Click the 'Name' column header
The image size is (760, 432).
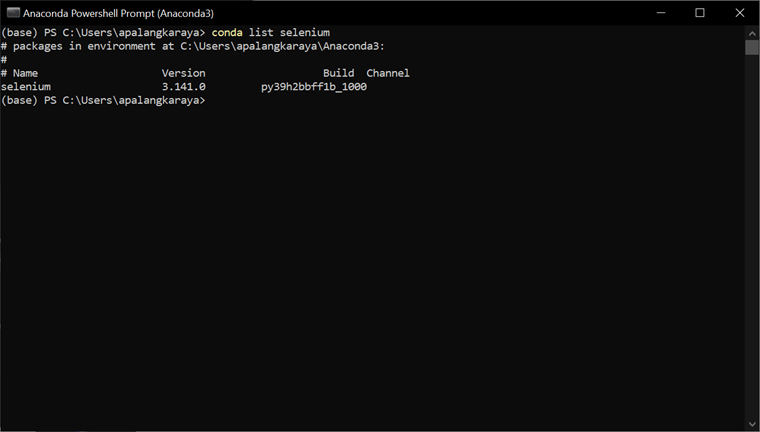pyautogui.click(x=26, y=73)
